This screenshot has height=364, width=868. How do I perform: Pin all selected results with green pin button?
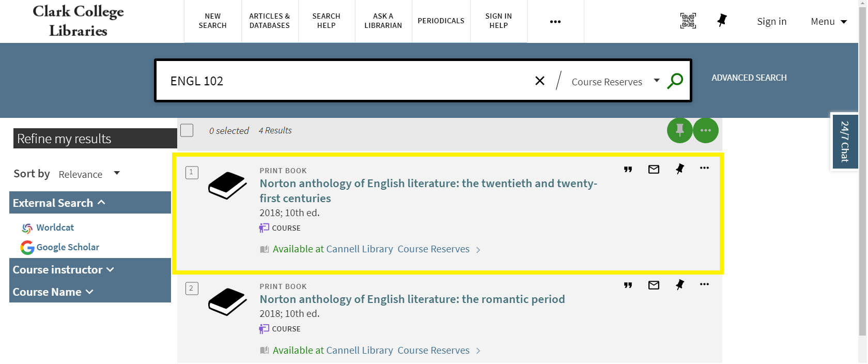[680, 130]
